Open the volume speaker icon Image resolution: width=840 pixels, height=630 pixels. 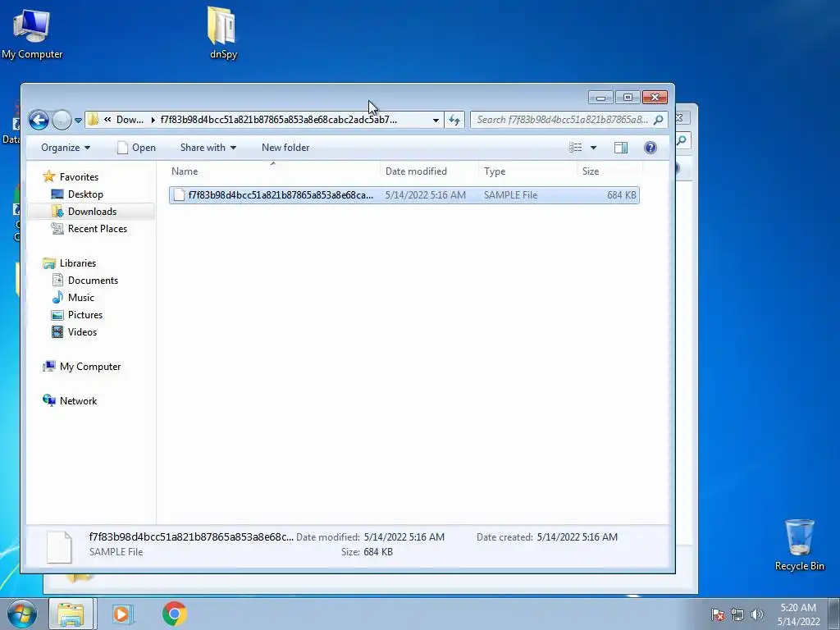click(757, 614)
